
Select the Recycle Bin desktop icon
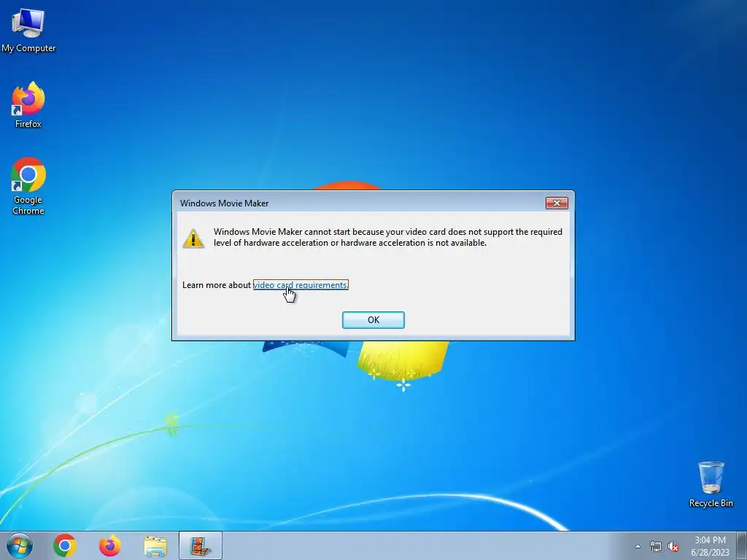point(711,484)
